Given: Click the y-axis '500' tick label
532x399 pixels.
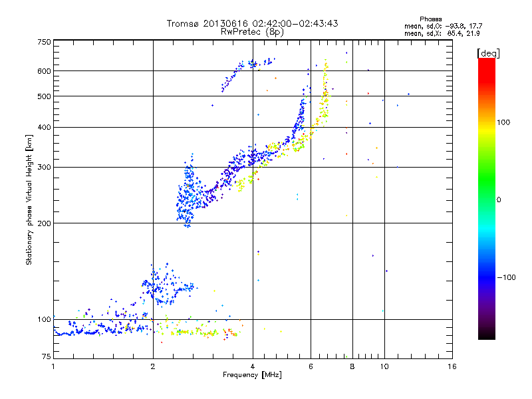Looking at the screenshot, I should tap(44, 96).
